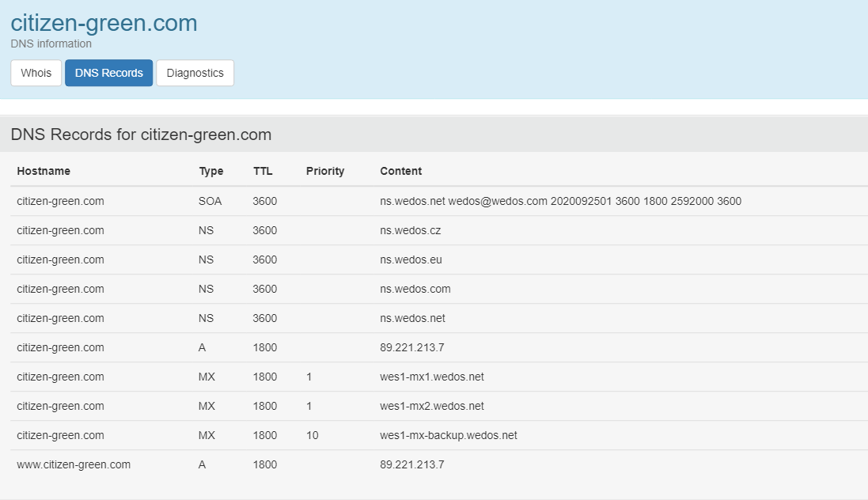Click the hostname in the ns.wedos.net NS row
Viewport: 868px width, 500px height.
pyautogui.click(x=60, y=318)
